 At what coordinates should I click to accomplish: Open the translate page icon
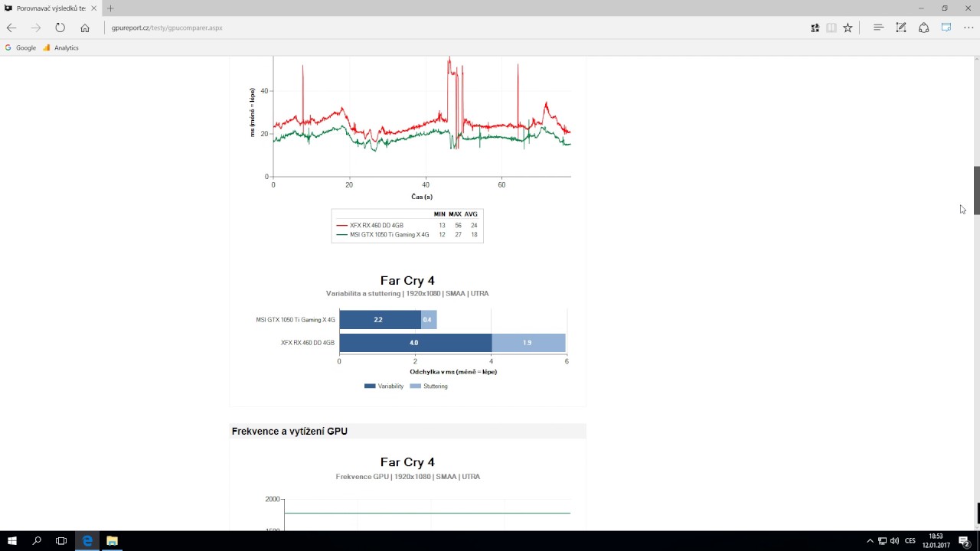[815, 28]
